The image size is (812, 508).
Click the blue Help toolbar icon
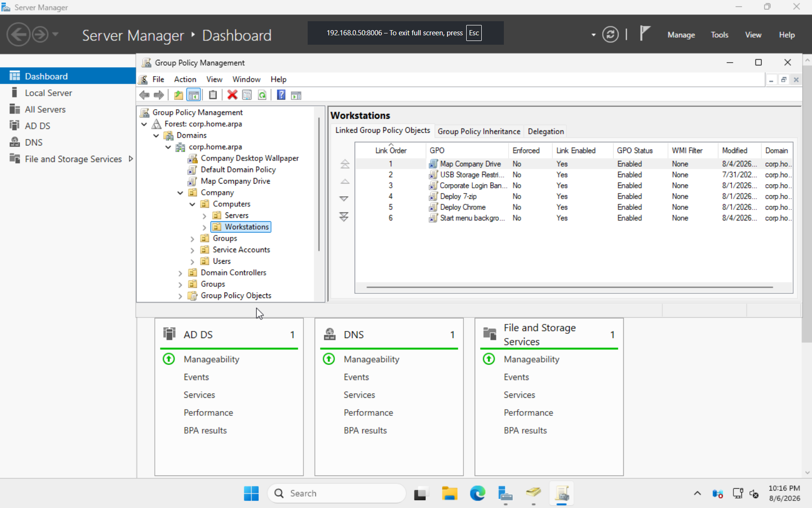[281, 95]
